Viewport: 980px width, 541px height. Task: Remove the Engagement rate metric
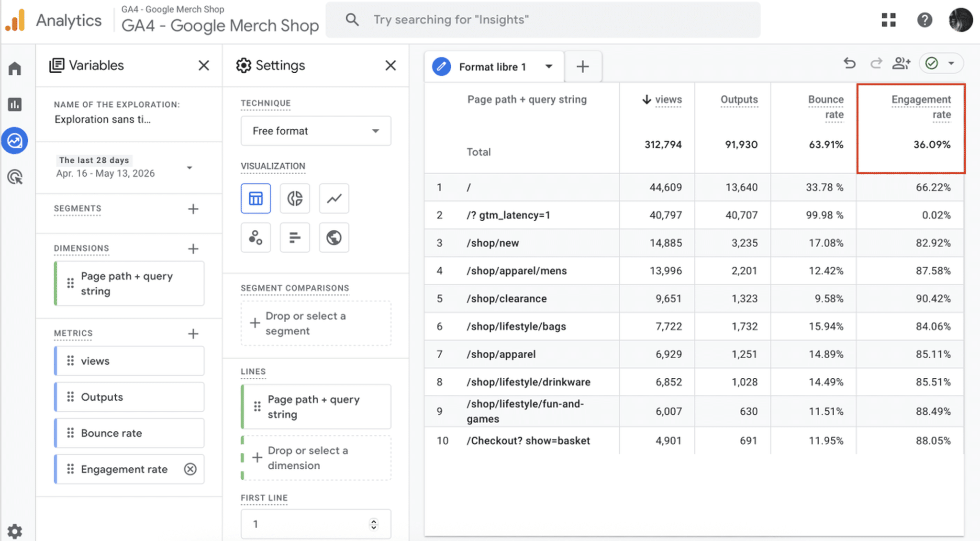pyautogui.click(x=190, y=469)
